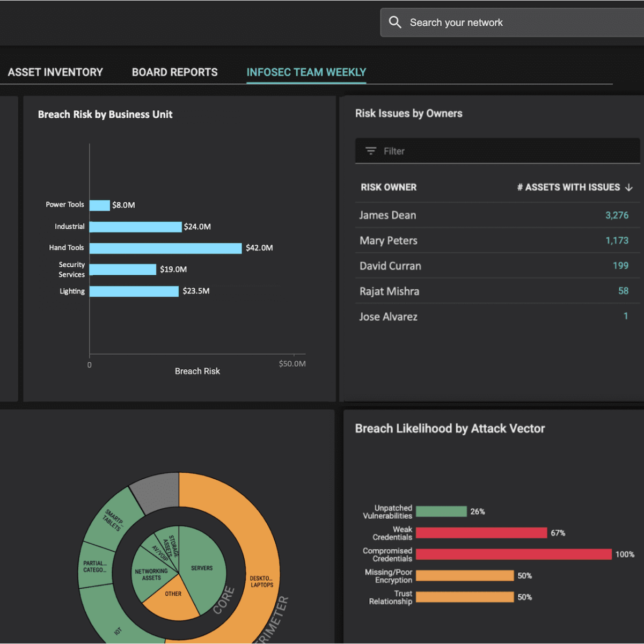Click the OTHER wedge in the inner donut

pos(173,593)
